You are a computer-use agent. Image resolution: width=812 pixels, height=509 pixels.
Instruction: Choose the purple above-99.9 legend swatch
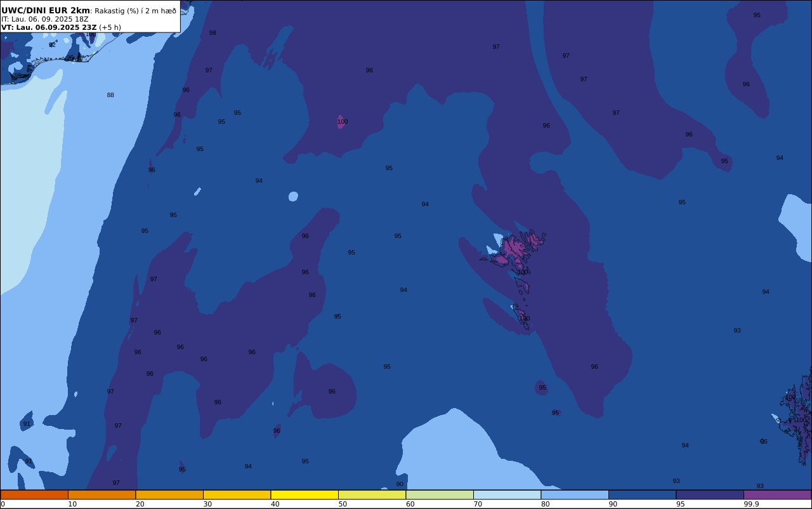777,494
